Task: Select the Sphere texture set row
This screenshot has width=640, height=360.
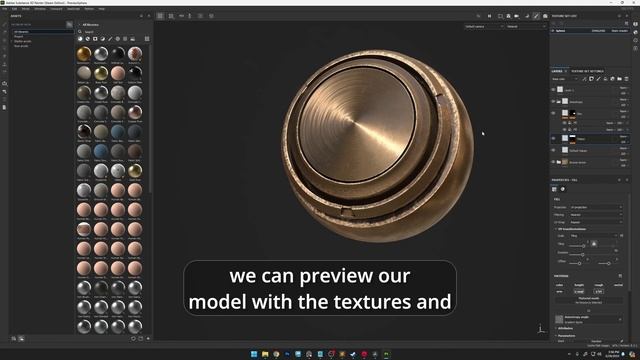Action: (591, 31)
